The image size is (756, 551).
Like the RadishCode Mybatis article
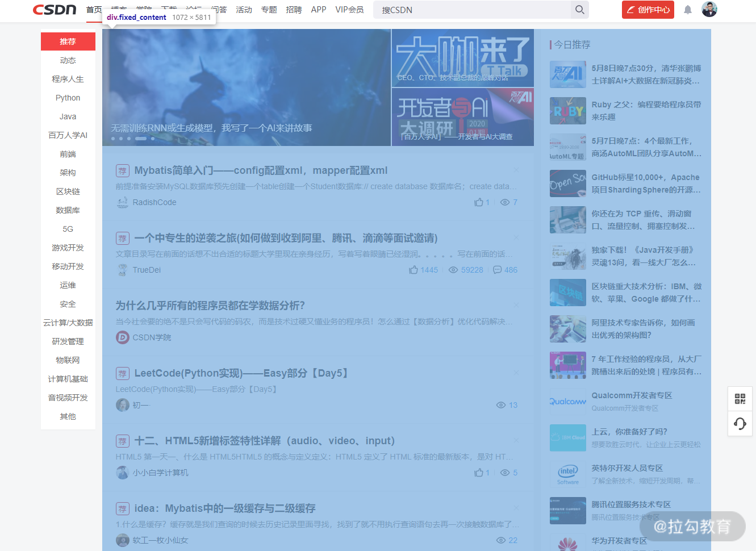pyautogui.click(x=479, y=202)
